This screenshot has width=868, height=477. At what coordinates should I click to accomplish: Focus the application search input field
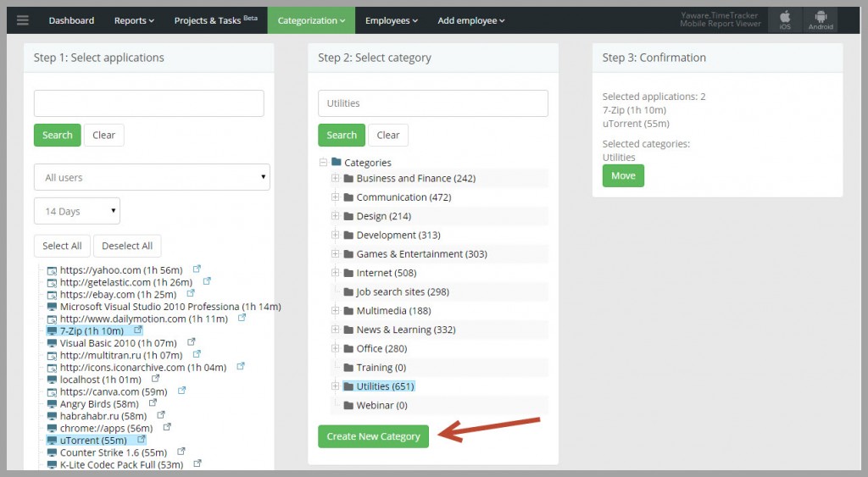149,103
